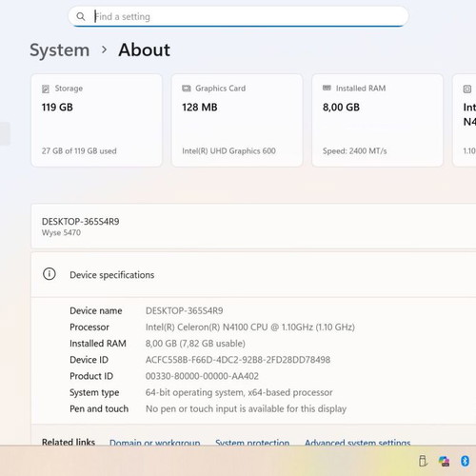
Task: Click the Product ID label
Action: [91, 376]
